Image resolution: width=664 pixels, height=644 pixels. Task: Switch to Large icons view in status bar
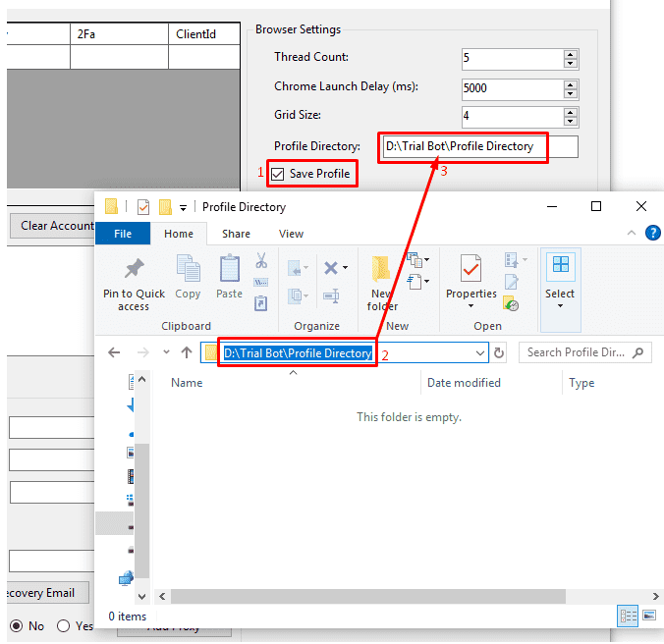click(649, 616)
